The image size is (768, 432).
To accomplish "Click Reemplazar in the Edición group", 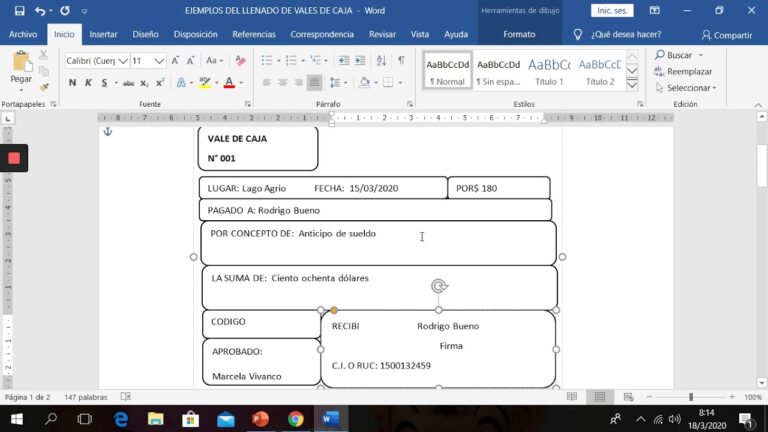I will pyautogui.click(x=683, y=72).
